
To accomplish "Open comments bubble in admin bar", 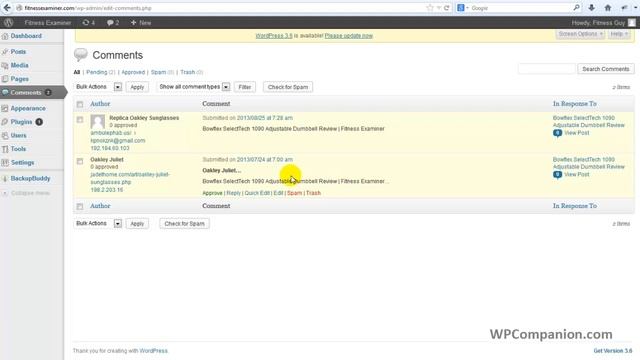I will coord(113,23).
